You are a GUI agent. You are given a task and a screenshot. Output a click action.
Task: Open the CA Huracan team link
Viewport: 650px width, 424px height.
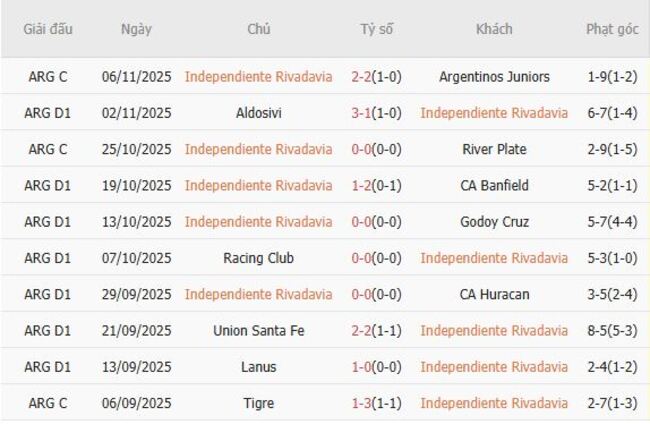click(494, 294)
